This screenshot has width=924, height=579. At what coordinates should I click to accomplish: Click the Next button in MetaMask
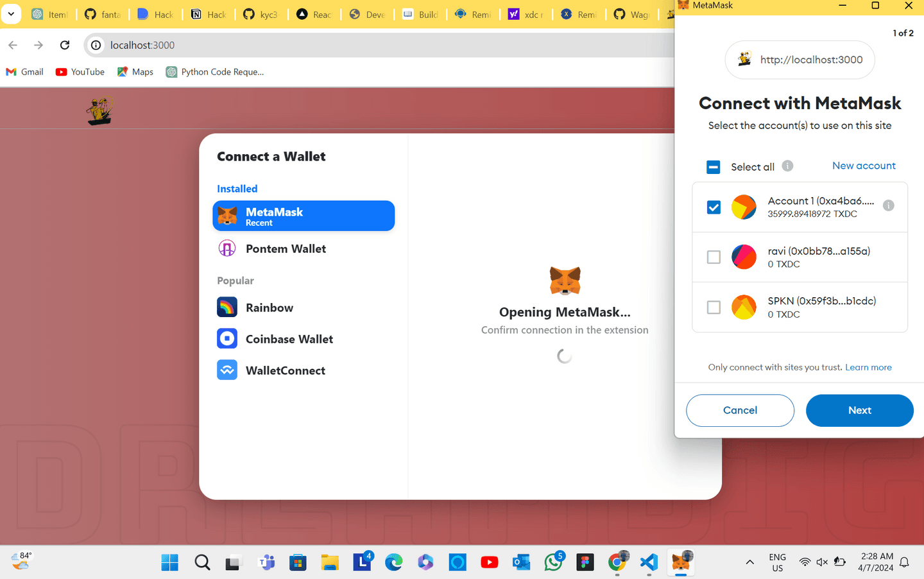[x=859, y=410]
